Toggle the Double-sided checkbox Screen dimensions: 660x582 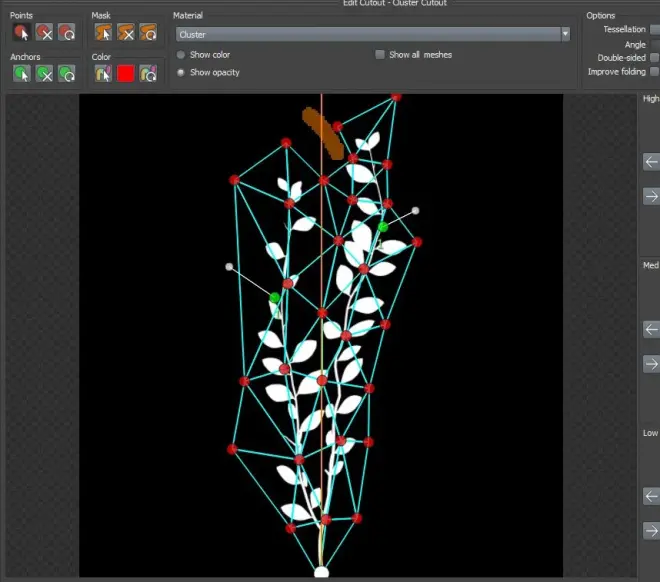655,58
